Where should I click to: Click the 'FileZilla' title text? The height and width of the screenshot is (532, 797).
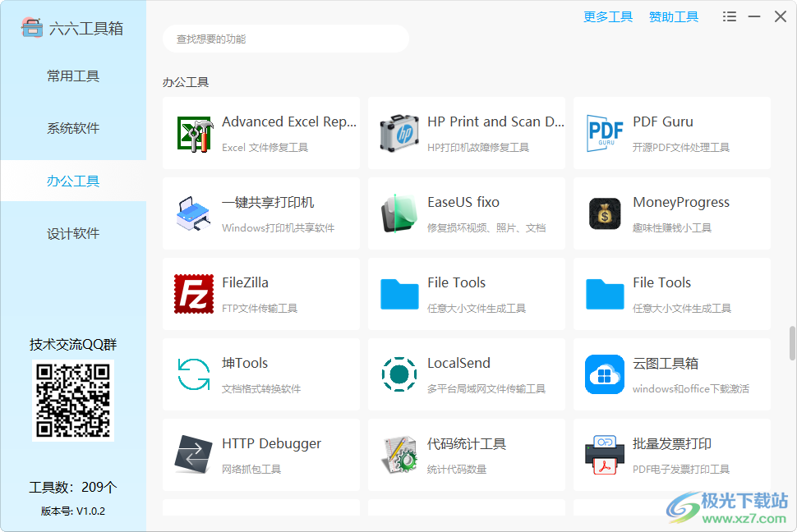[x=245, y=282]
